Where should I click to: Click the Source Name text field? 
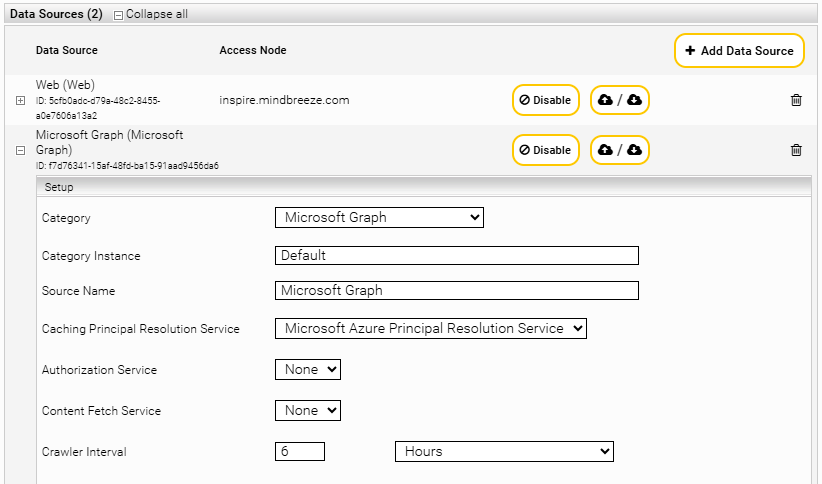click(x=456, y=290)
